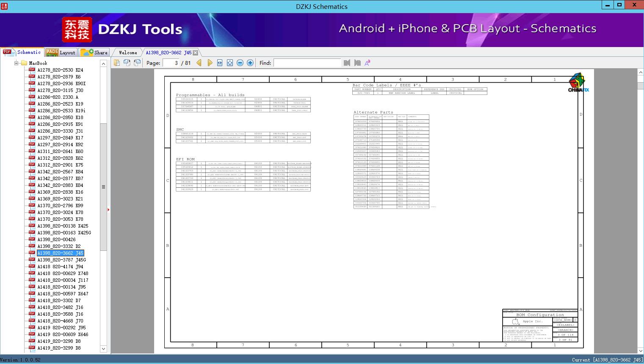Click the Alternate Parts table
This screenshot has width=644, height=364.
pyautogui.click(x=391, y=161)
